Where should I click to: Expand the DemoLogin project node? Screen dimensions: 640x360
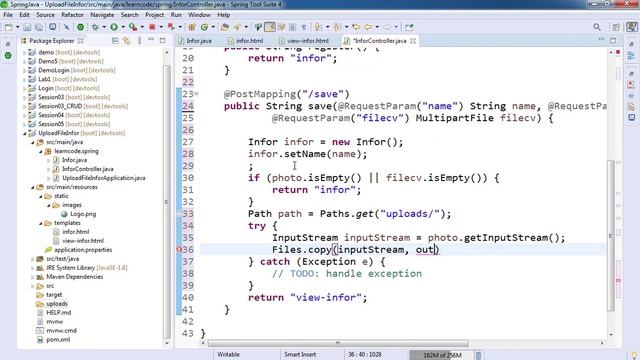[24, 71]
